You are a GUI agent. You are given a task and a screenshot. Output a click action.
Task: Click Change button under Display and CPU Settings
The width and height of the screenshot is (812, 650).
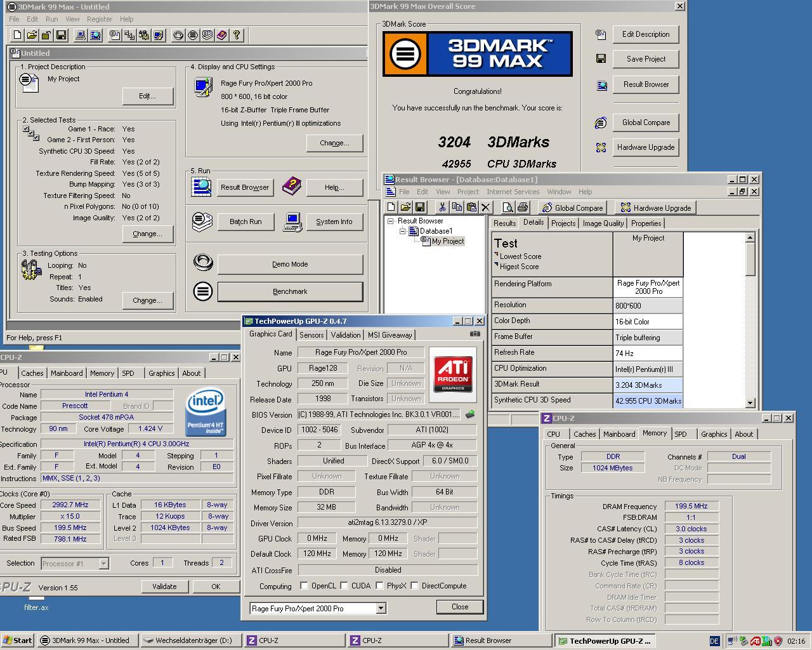point(335,143)
